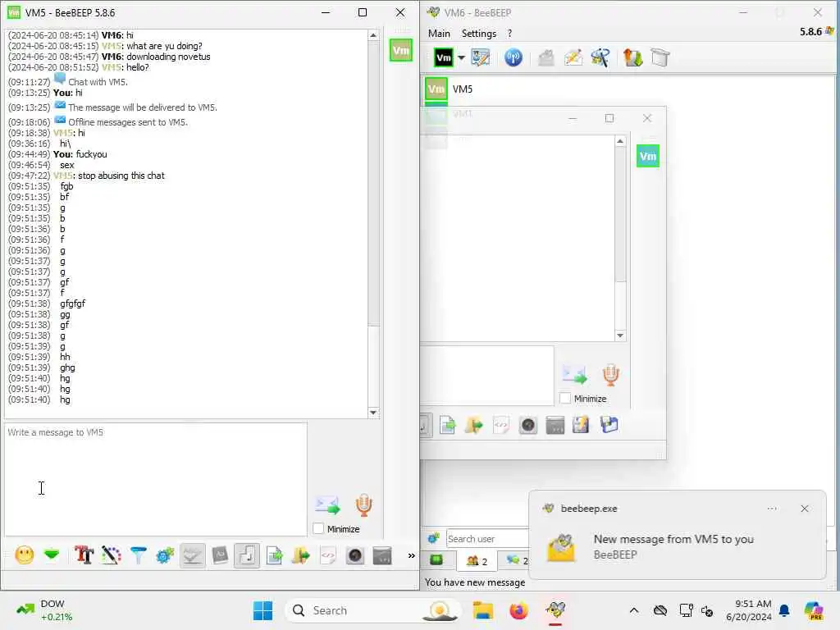Viewport: 840px width, 630px height.
Task: Open the Windows Start menu
Action: (x=262, y=610)
